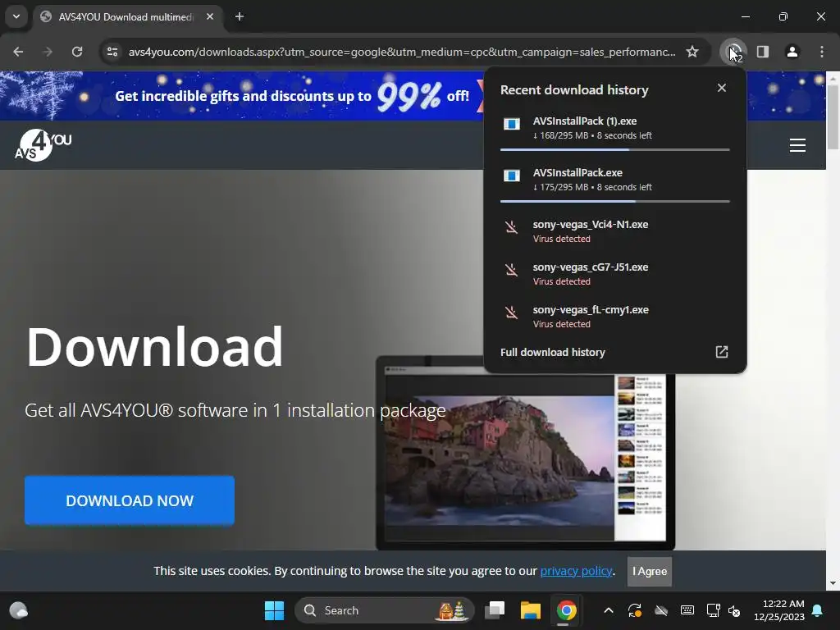Toggle the Chrome downloads toolbar icon

(733, 52)
